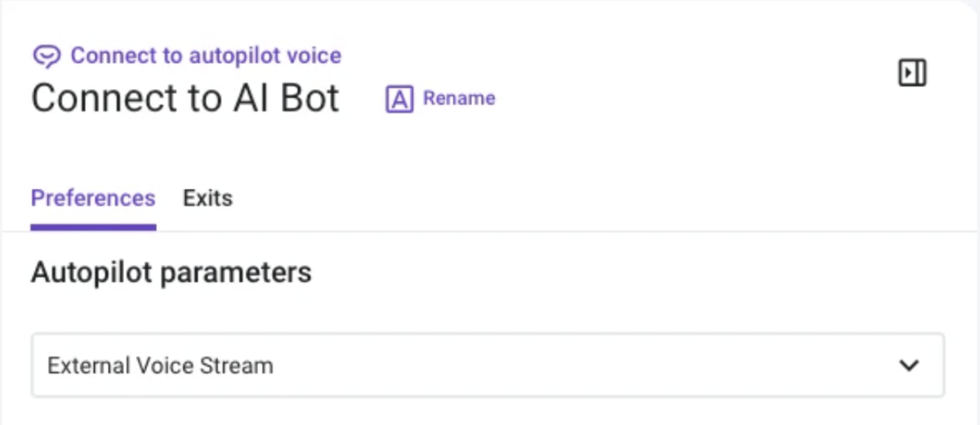The height and width of the screenshot is (425, 980).
Task: Hide the panel using the top-right toggle icon
Action: (911, 73)
